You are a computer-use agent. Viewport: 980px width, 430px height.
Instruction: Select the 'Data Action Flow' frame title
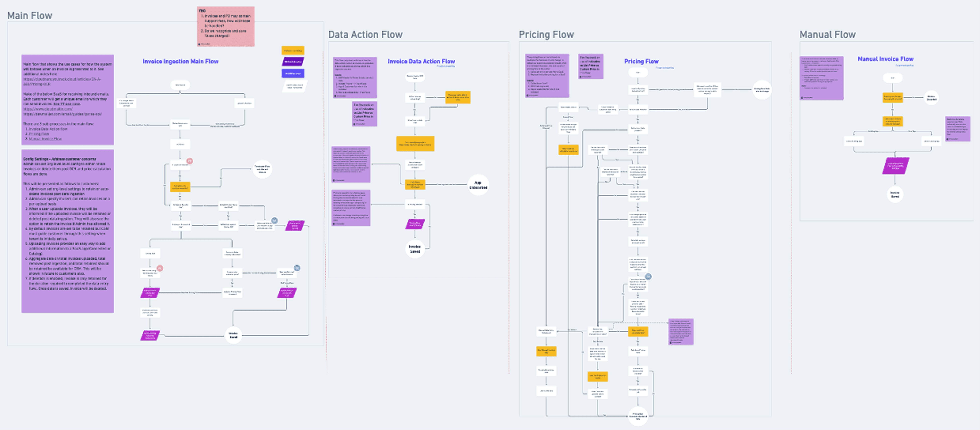(365, 35)
